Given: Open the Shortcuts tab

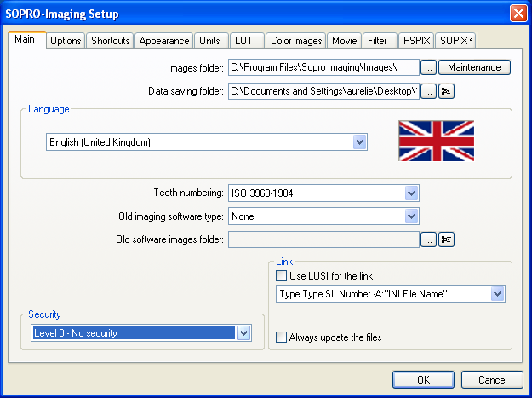Looking at the screenshot, I should [111, 41].
